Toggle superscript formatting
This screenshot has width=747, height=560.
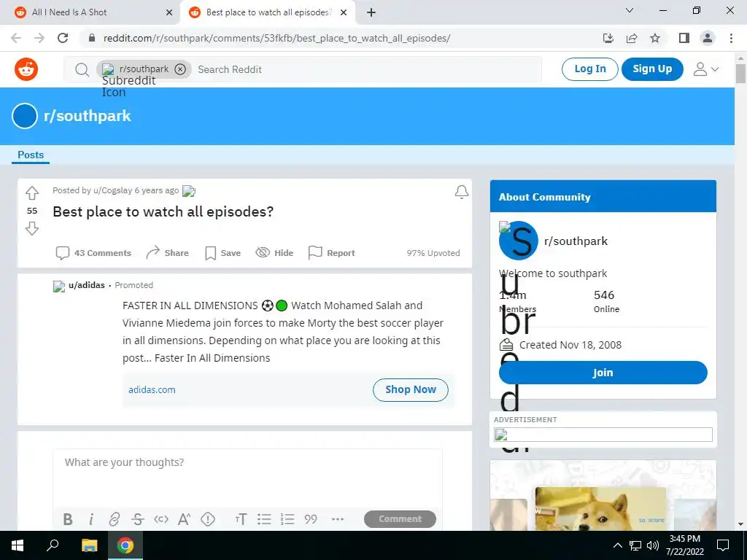coord(185,519)
